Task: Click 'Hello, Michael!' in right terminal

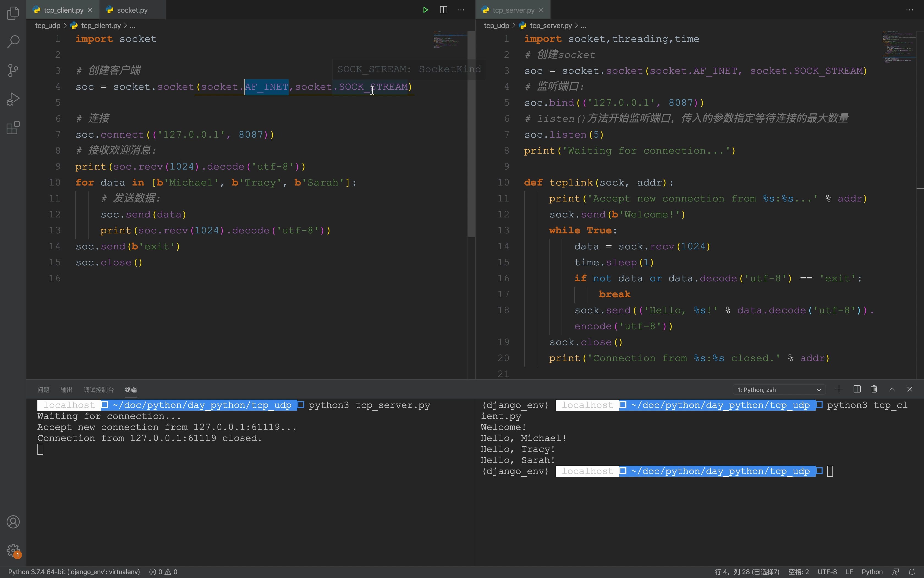Action: [524, 438]
